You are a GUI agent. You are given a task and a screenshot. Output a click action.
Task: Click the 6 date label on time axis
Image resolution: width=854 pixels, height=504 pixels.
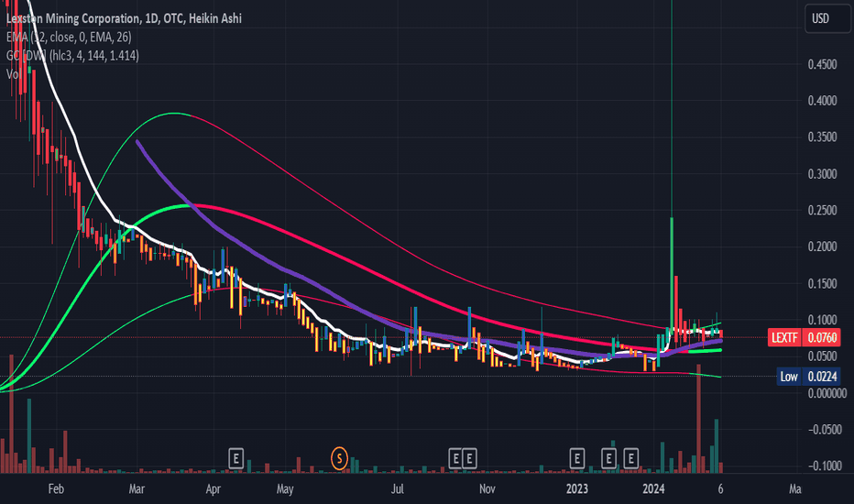(x=720, y=488)
